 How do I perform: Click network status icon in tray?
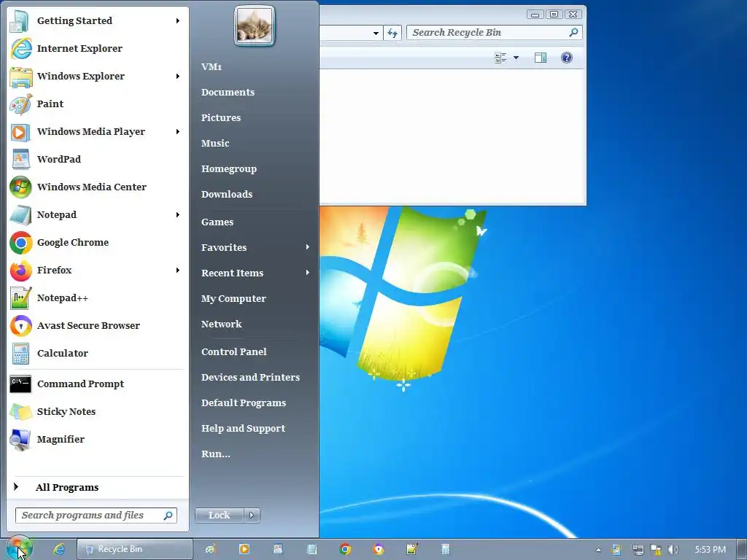click(638, 550)
